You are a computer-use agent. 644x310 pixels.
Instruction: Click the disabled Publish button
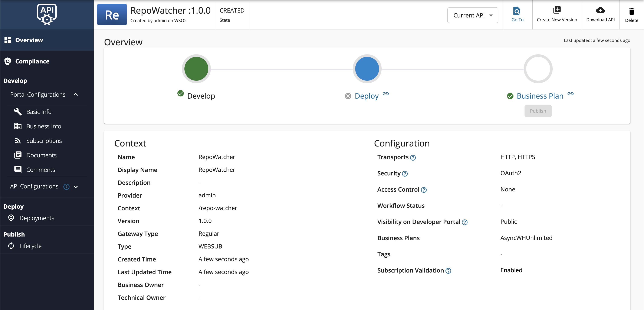pyautogui.click(x=538, y=111)
